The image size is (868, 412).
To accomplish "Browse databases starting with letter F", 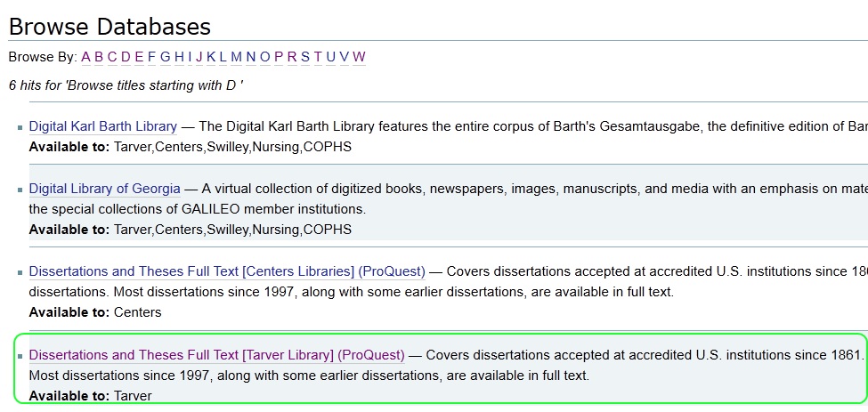I will (x=151, y=56).
